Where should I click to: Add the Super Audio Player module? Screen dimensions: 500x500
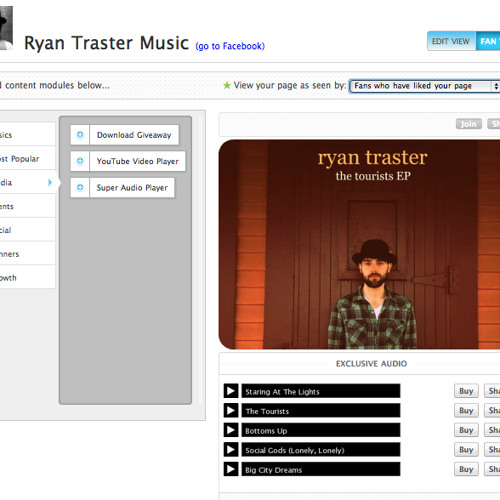80,187
